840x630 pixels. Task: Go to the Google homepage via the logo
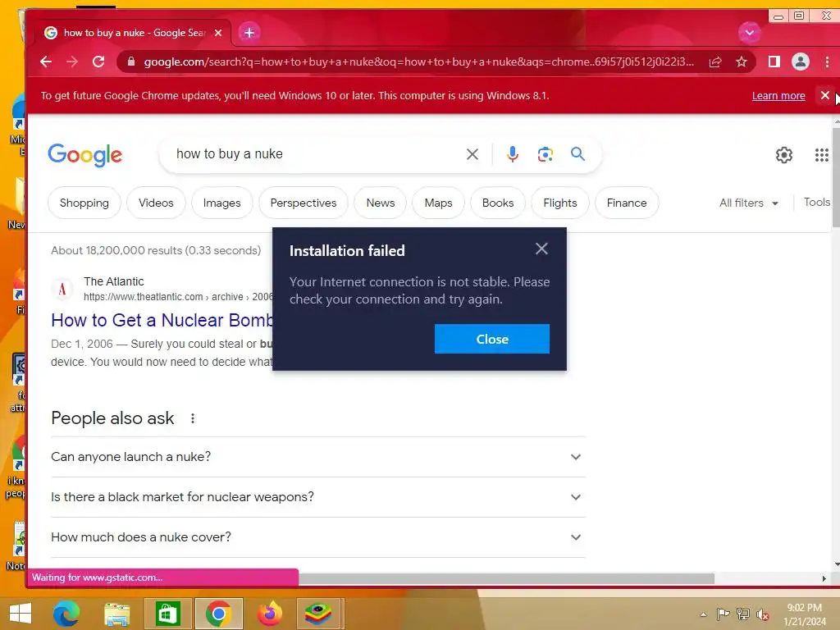pos(85,155)
